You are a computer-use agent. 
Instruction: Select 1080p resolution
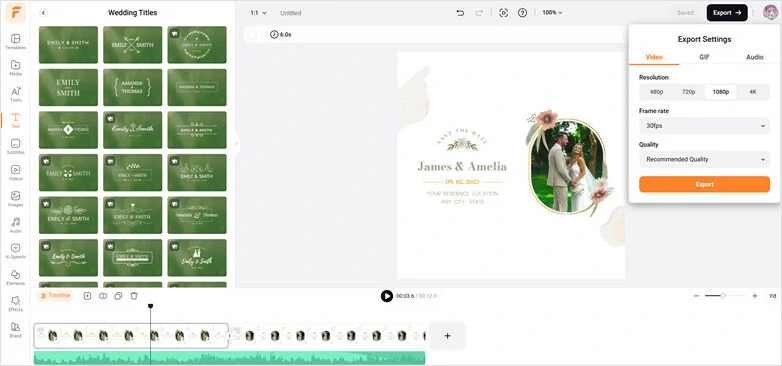[721, 92]
